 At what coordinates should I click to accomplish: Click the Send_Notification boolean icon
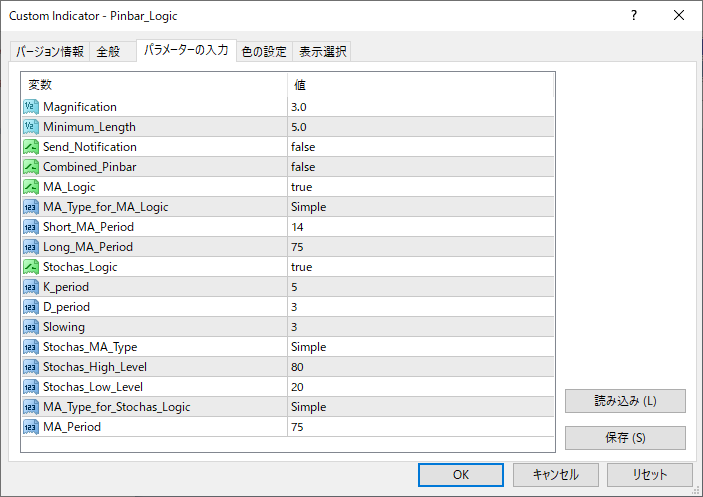point(30,147)
